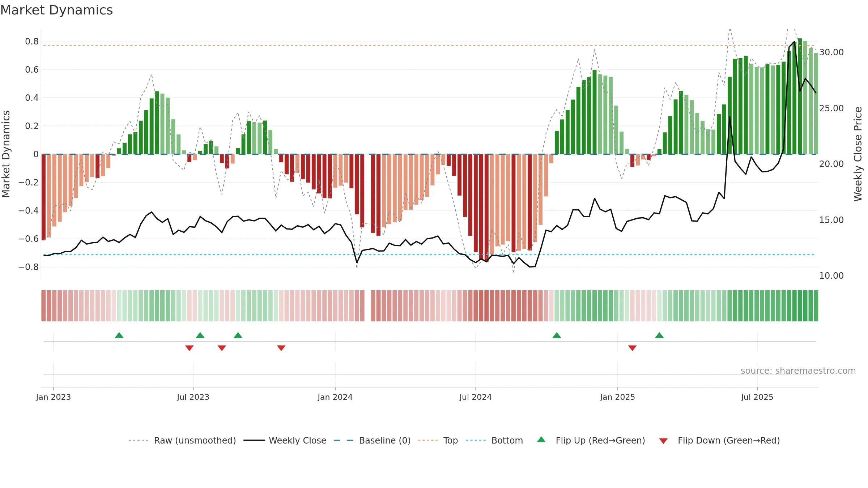The width and height of the screenshot is (868, 488).
Task: Toggle the Raw (unsmoothed) legend entry
Action: pyautogui.click(x=182, y=440)
